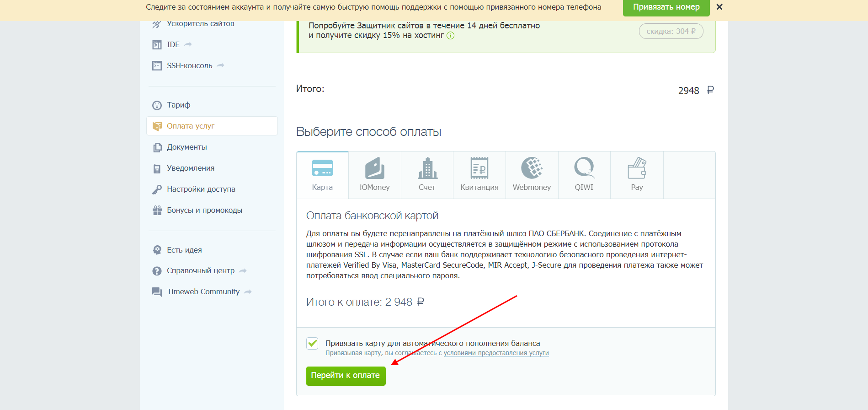The height and width of the screenshot is (410, 868).
Task: Click the IDE sidebar icon
Action: (x=157, y=45)
